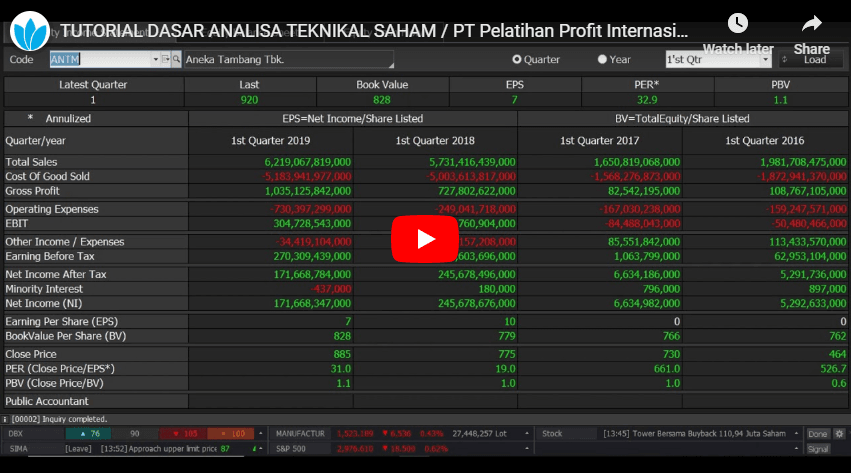Click the info icon beside Inquiry completed
Image resolution: width=851 pixels, height=473 pixels.
6,419
